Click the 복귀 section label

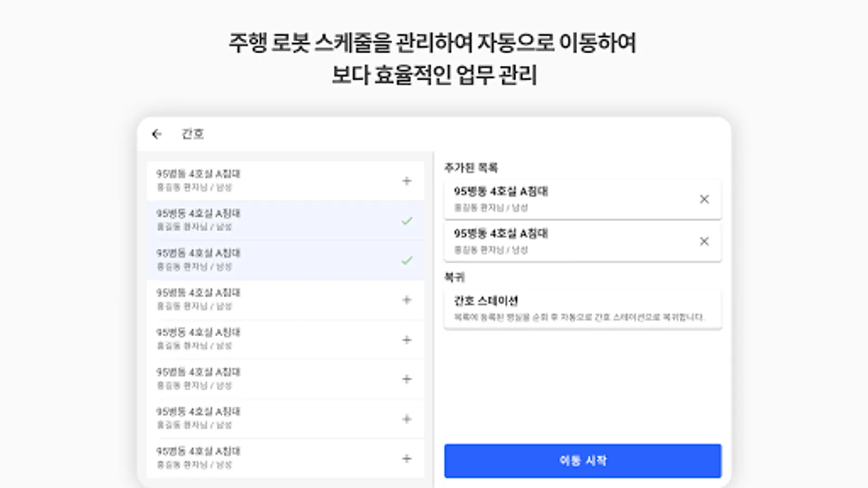[x=455, y=278]
